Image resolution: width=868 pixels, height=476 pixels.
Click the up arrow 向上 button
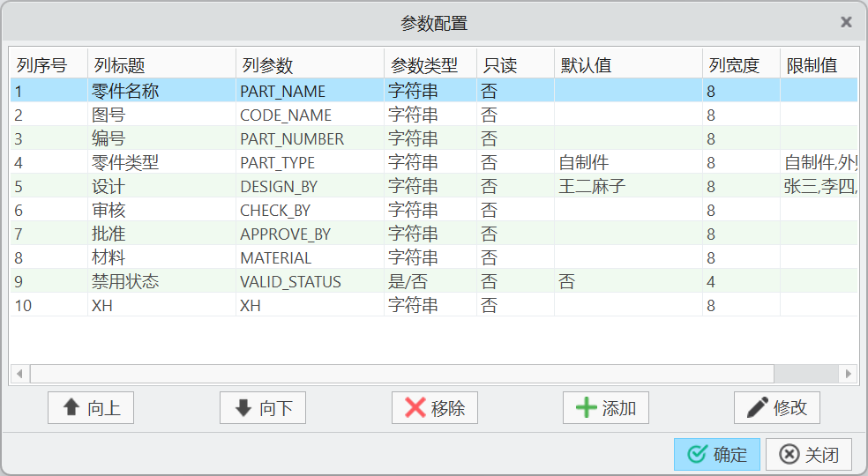pyautogui.click(x=91, y=408)
